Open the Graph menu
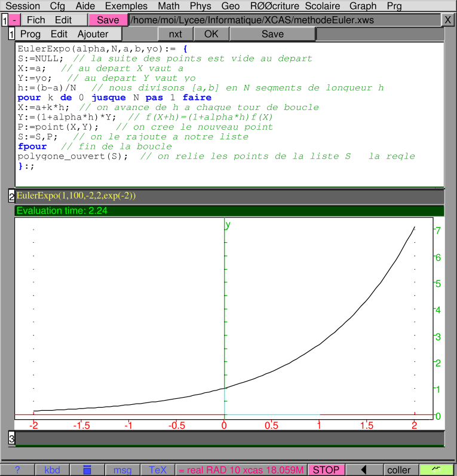The width and height of the screenshot is (457, 476). pos(363,6)
